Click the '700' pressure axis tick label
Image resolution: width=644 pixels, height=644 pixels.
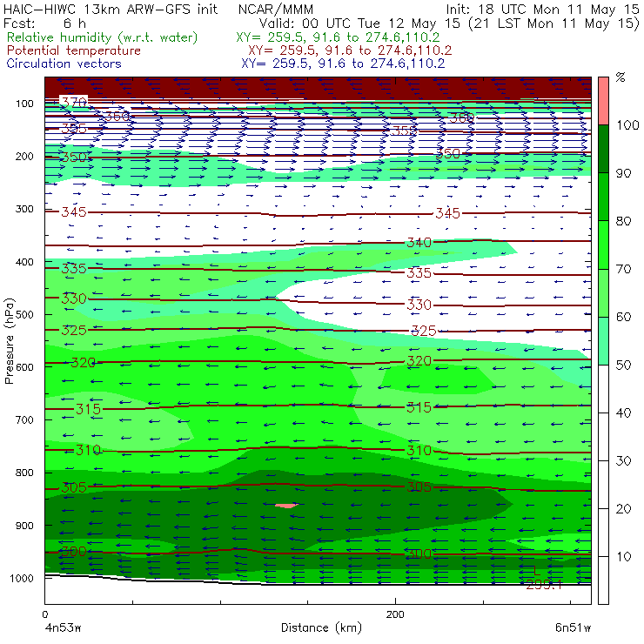point(24,420)
